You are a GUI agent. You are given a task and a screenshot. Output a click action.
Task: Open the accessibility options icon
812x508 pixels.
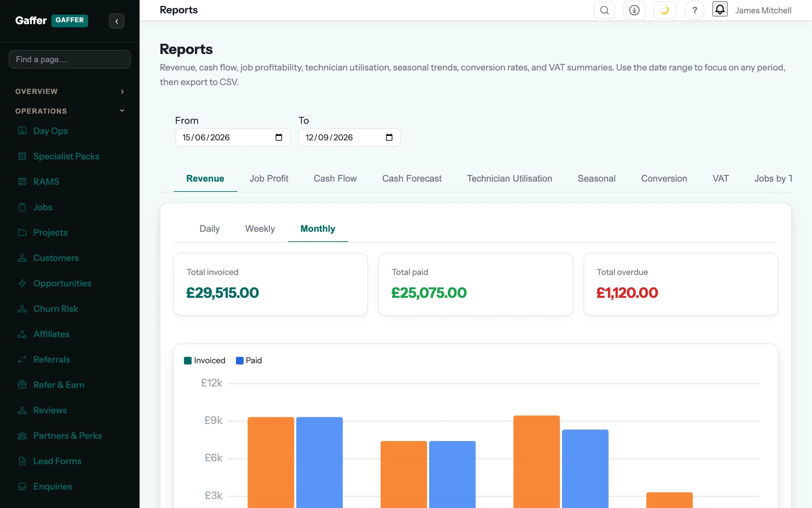(634, 10)
